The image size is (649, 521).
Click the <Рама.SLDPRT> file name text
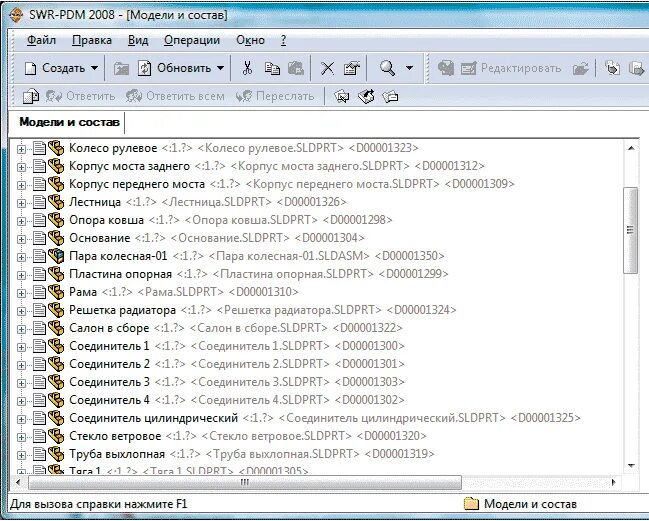point(180,292)
